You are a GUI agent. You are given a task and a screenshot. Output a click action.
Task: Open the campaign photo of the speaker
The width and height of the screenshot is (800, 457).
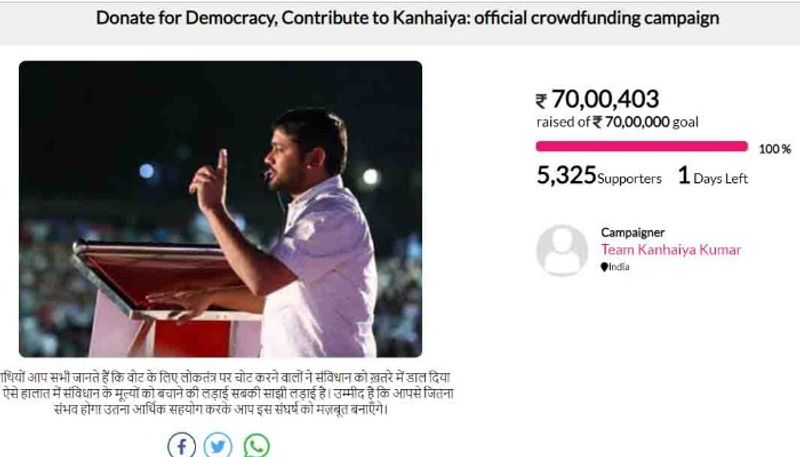click(x=220, y=208)
